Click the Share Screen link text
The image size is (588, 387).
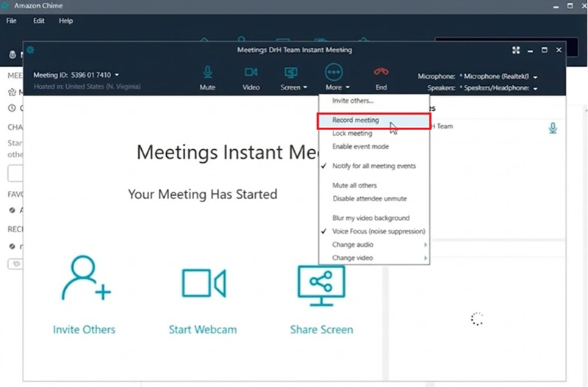[x=321, y=330]
